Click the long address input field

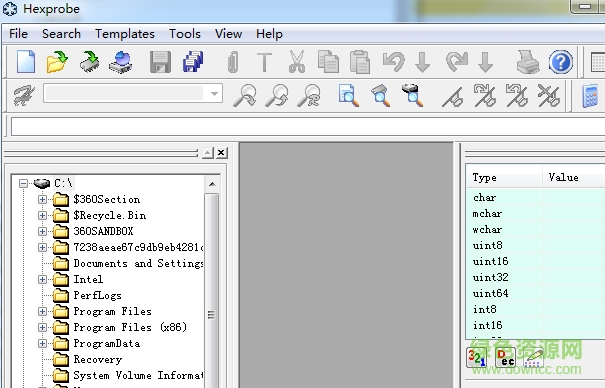tap(308, 127)
